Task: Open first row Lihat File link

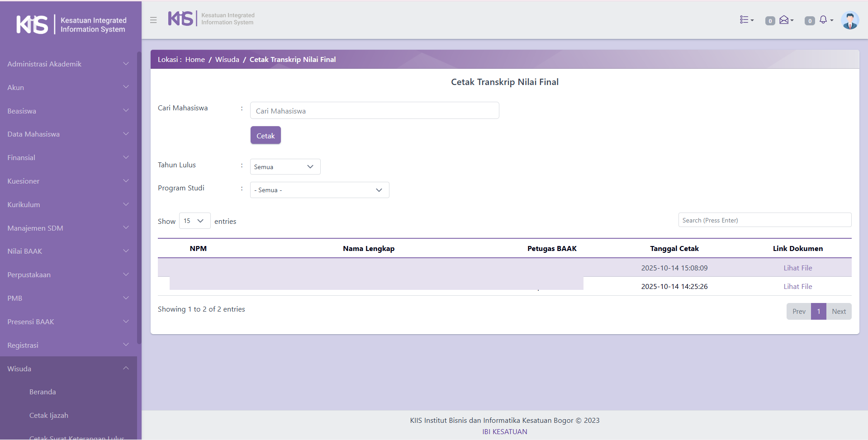Action: click(x=797, y=268)
